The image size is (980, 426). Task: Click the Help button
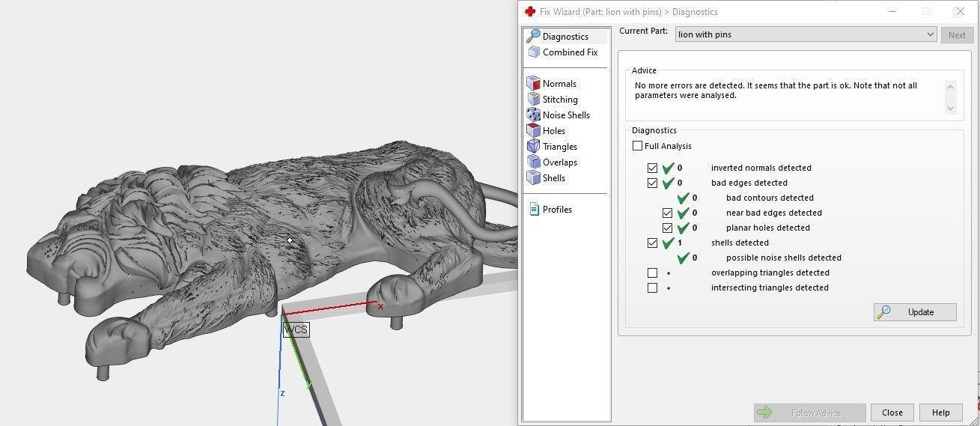click(x=941, y=413)
